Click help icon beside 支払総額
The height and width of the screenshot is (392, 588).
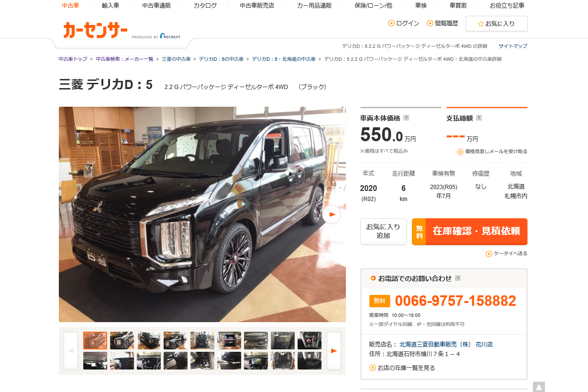[x=479, y=118]
